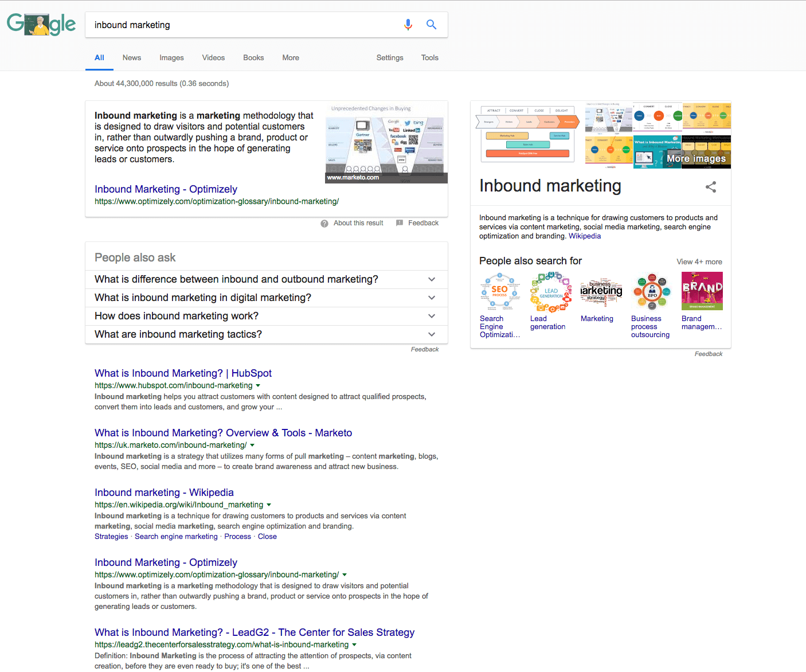Screen dimensions: 806x672
Task: Open What is Inbound Marketing? | HubSpot result
Action: [x=183, y=373]
